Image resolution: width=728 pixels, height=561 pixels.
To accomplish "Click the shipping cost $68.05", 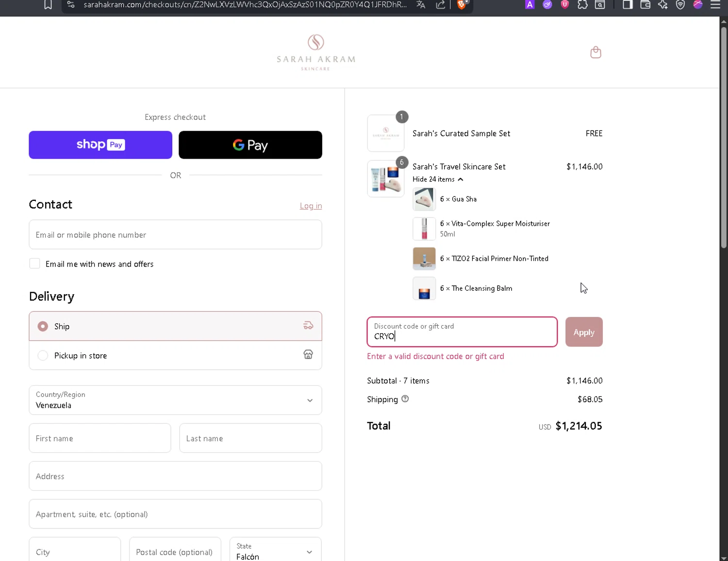I will (x=590, y=399).
